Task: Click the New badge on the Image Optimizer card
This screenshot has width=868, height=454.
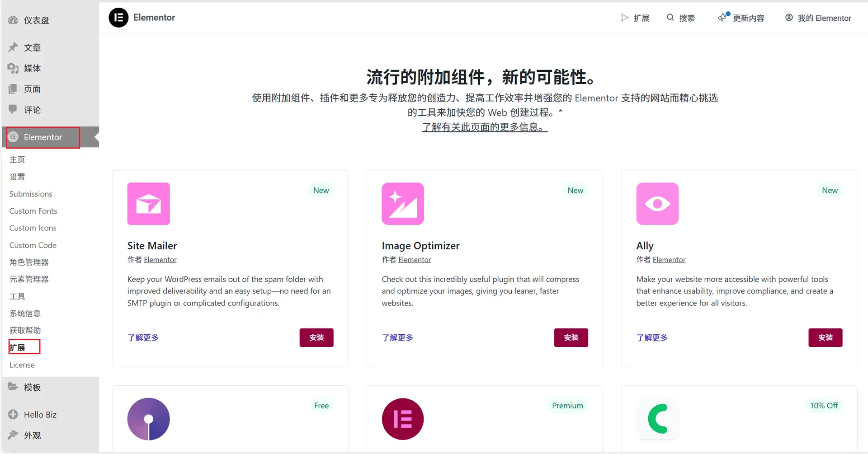Action: click(576, 191)
